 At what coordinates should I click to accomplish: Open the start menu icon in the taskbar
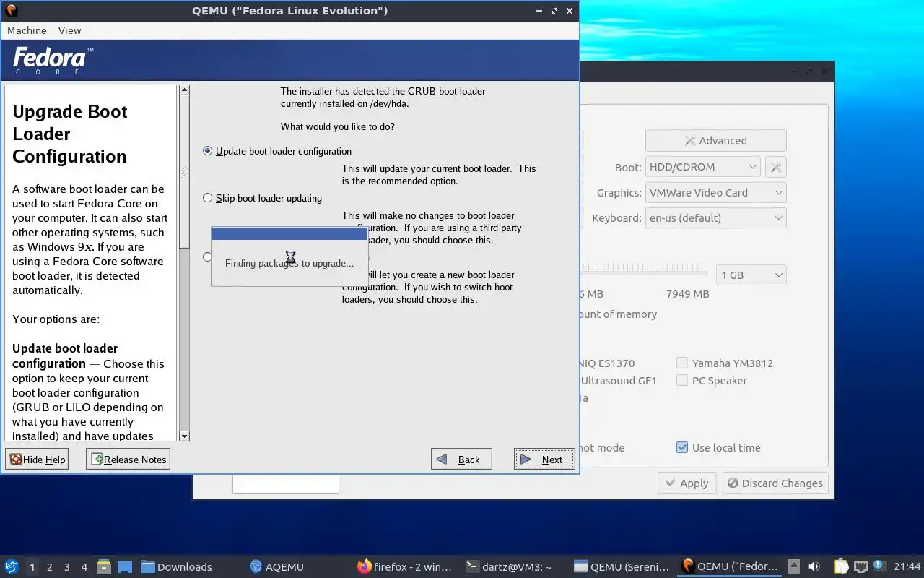tap(12, 566)
